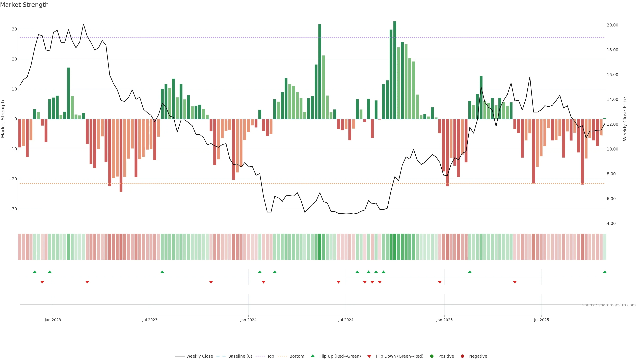Click the Jan 2024 x-axis label
The height and width of the screenshot is (362, 644).
tap(248, 320)
